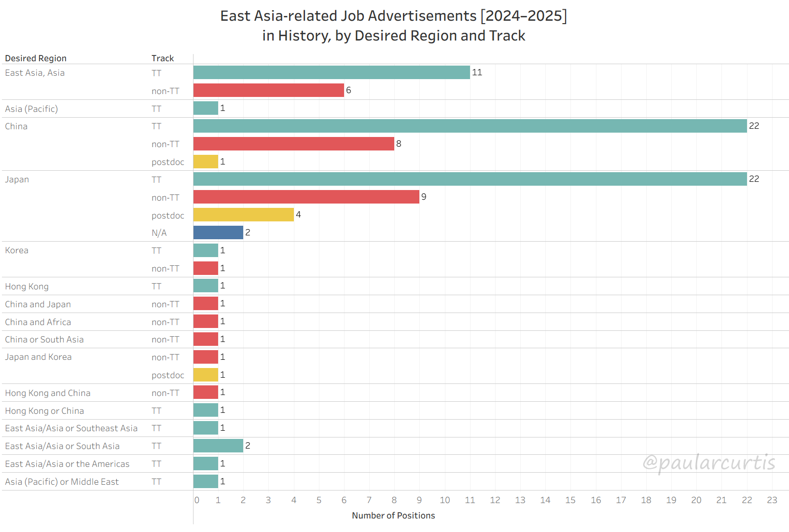789x532 pixels.
Task: Click the chart title text
Action: pyautogui.click(x=394, y=26)
